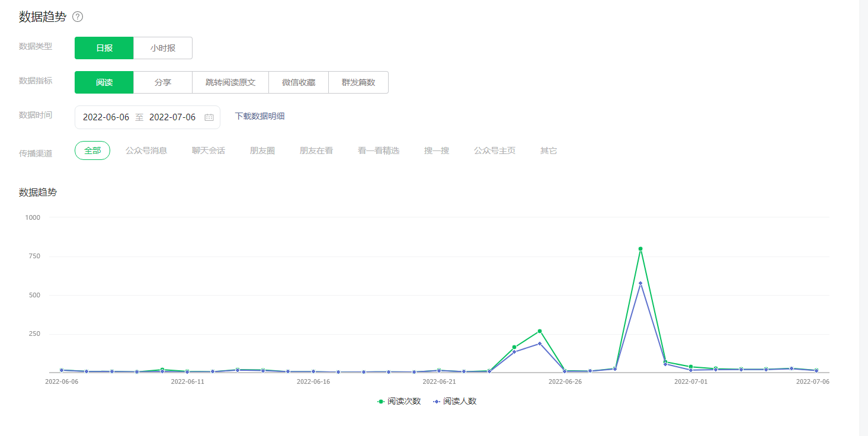Image resolution: width=868 pixels, height=436 pixels.
Task: Click the 750 y-axis label
Action: click(x=34, y=256)
